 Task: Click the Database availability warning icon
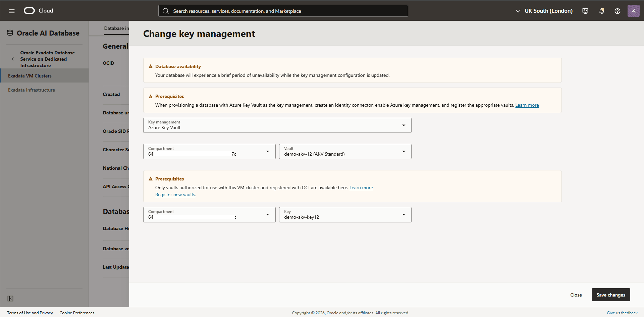tap(150, 66)
